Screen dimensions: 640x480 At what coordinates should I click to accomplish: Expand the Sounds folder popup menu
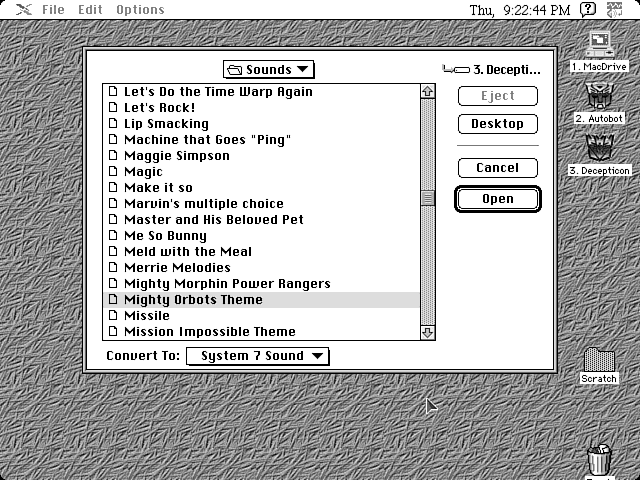tap(269, 70)
